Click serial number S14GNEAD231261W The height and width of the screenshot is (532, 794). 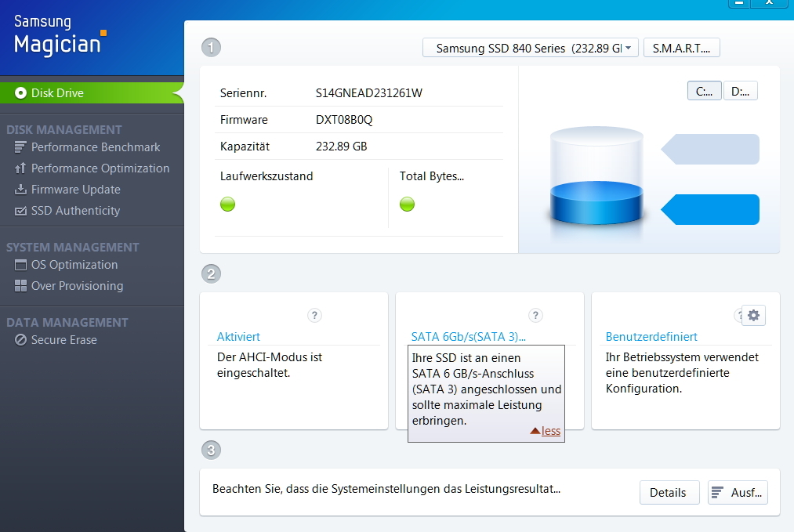[368, 93]
